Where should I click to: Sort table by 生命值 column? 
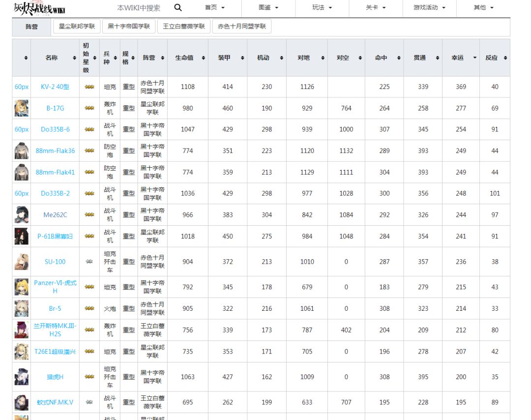187,58
